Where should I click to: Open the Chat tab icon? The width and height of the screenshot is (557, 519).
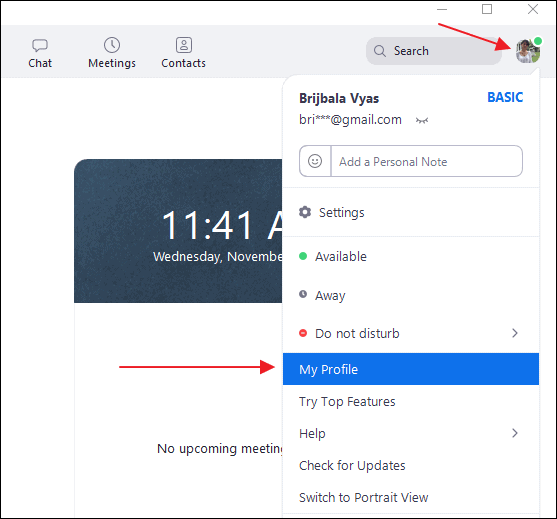click(40, 45)
